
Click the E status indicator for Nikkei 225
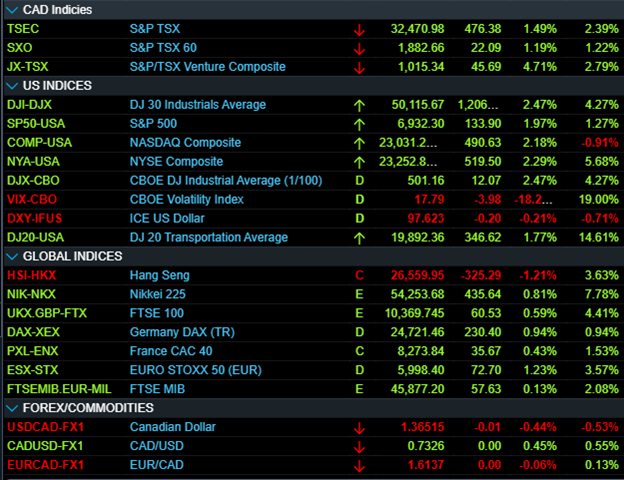pyautogui.click(x=359, y=294)
